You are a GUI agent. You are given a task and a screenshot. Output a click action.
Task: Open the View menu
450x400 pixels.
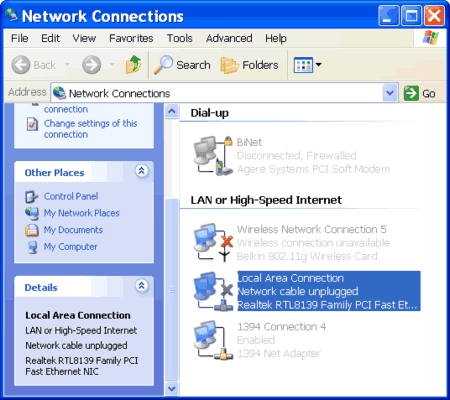pos(84,38)
